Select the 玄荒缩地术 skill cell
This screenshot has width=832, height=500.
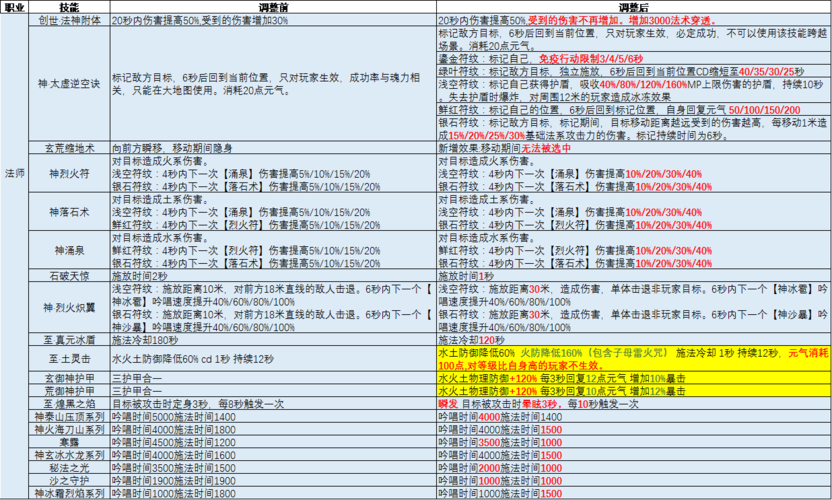70,148
